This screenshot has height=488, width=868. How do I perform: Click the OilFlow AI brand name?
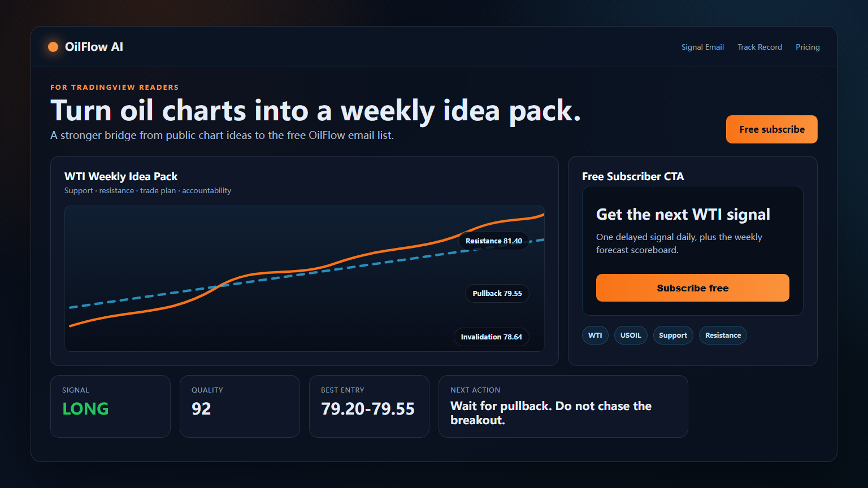pos(94,47)
